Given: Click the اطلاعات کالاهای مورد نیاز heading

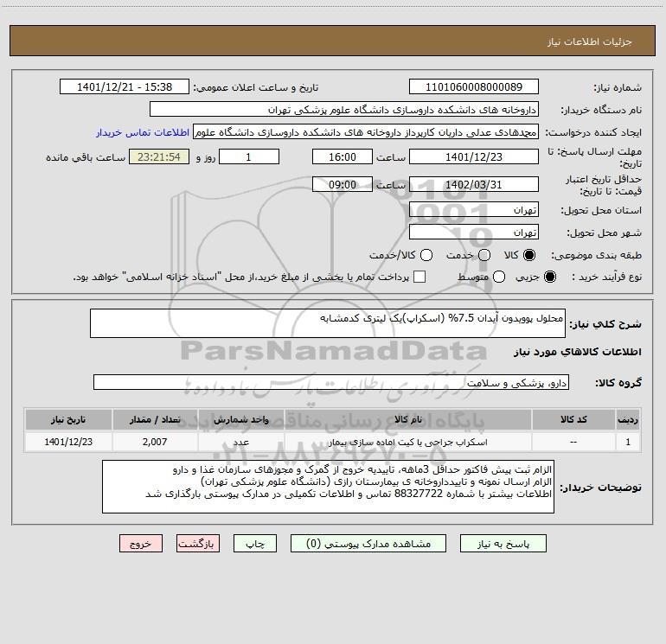Looking at the screenshot, I should coord(578,352).
